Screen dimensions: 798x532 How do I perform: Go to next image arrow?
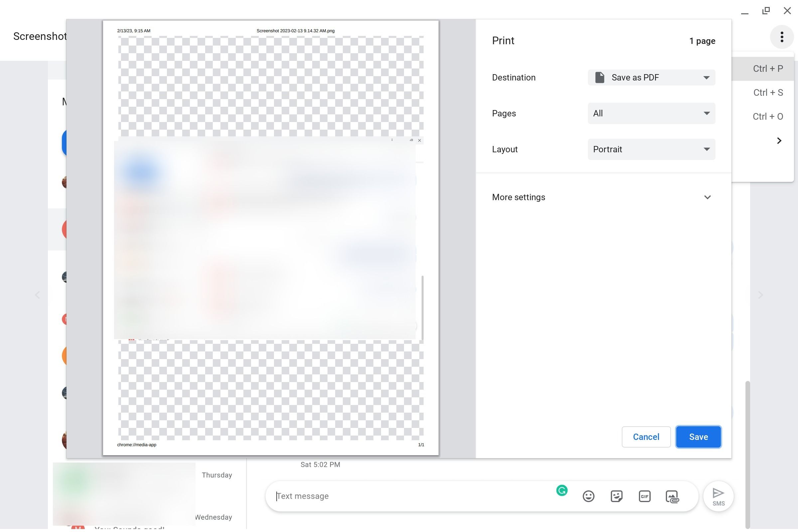click(x=760, y=295)
